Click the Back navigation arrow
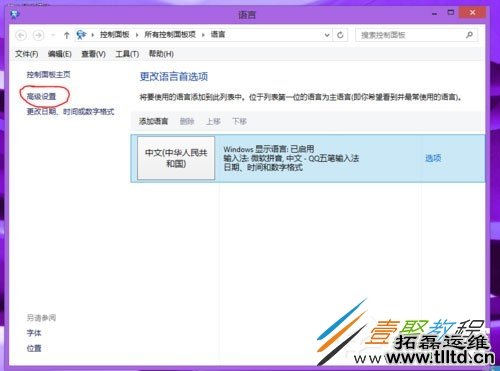 21,35
